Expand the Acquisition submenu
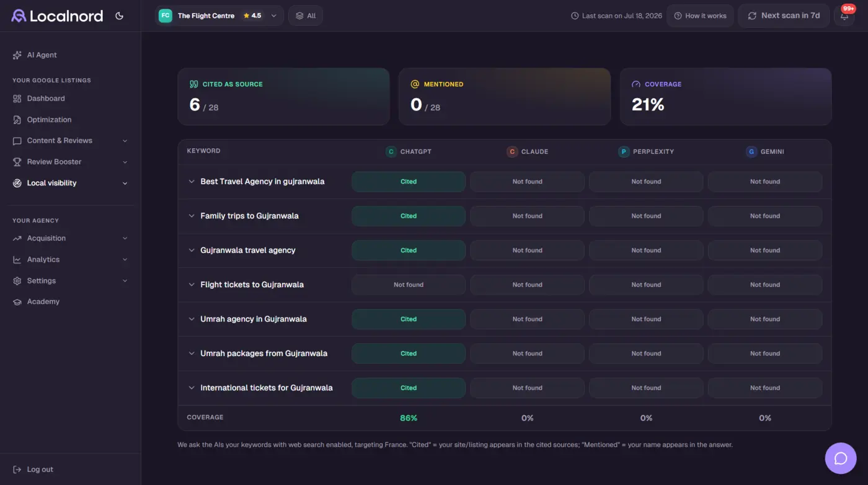This screenshot has width=868, height=485. click(125, 238)
